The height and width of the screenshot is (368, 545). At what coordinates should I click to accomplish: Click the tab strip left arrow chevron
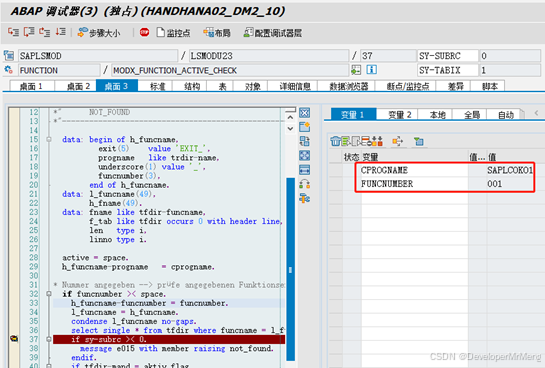pyautogui.click(x=537, y=113)
